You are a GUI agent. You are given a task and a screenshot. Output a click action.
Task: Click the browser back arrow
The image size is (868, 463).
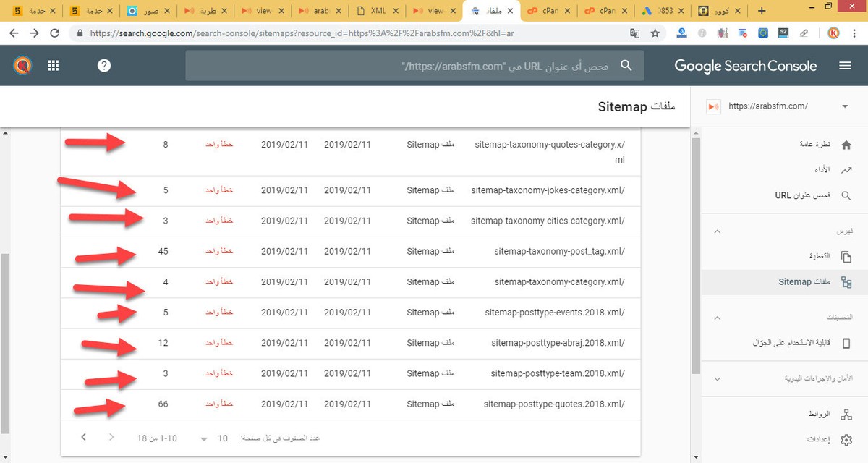14,33
